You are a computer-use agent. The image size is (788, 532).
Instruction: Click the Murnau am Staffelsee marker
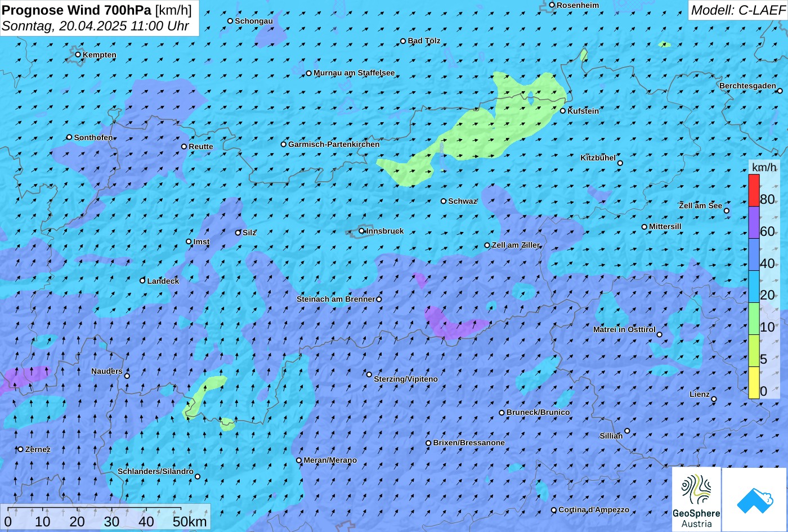click(x=308, y=73)
